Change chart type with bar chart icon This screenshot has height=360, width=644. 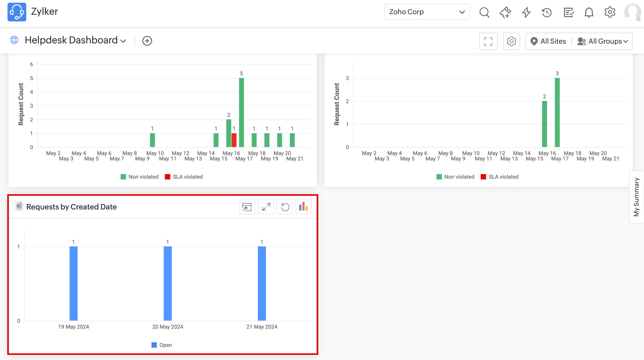(303, 207)
